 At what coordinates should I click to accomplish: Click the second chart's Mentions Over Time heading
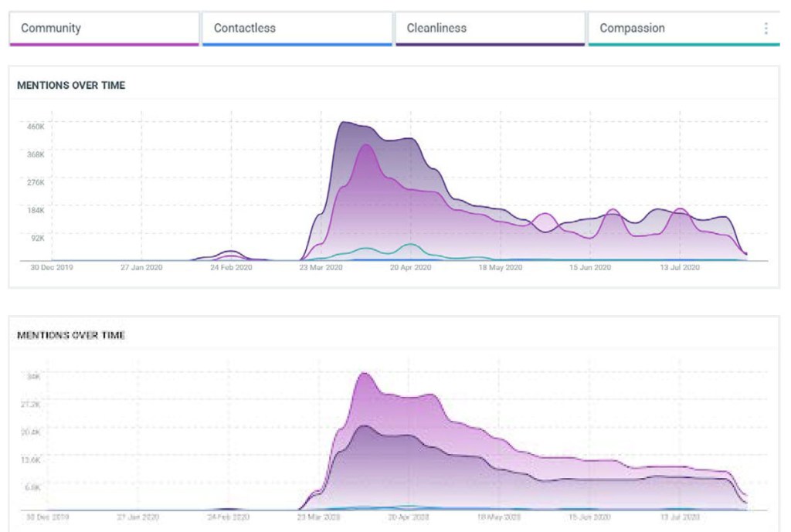coord(71,335)
